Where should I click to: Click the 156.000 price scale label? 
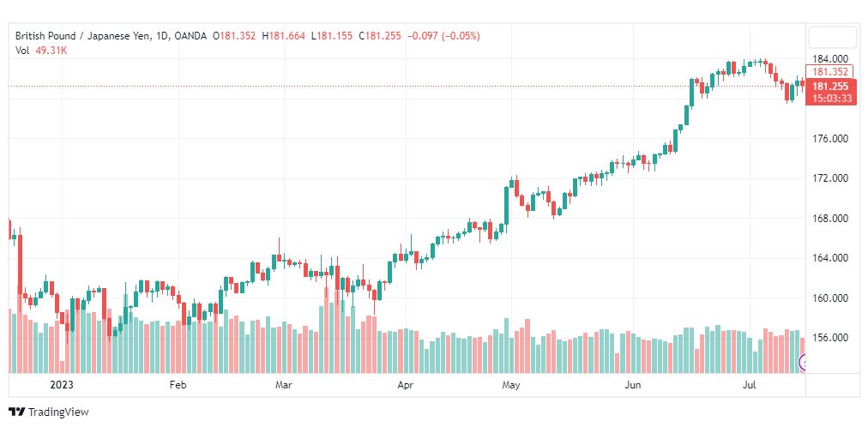[x=829, y=338]
